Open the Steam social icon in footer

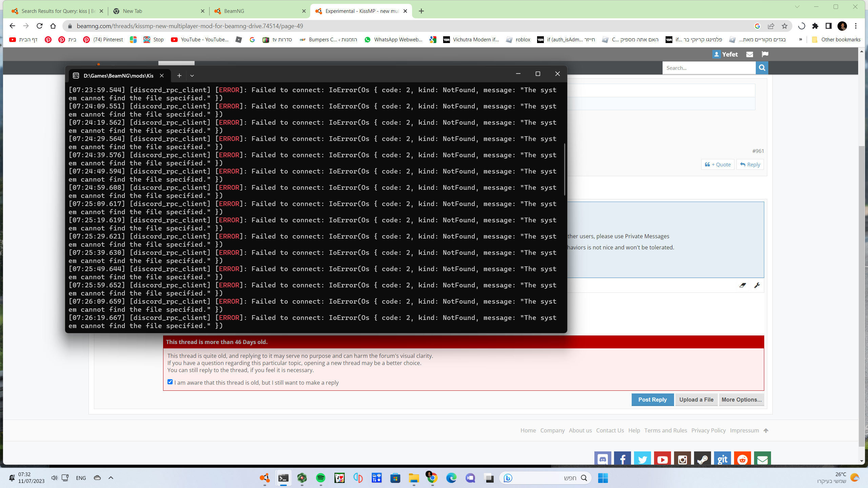[x=703, y=459]
